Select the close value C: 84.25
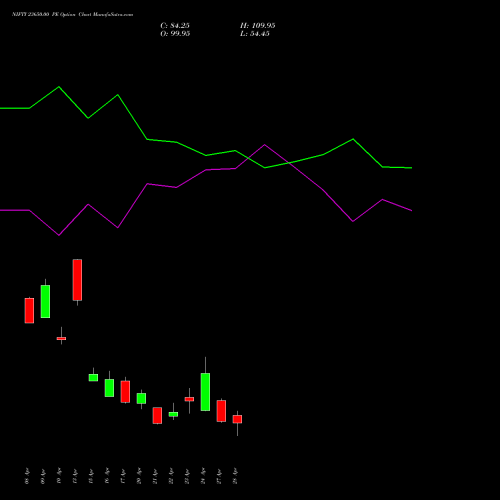Image resolution: width=500 pixels, height=500 pixels. coord(175,26)
